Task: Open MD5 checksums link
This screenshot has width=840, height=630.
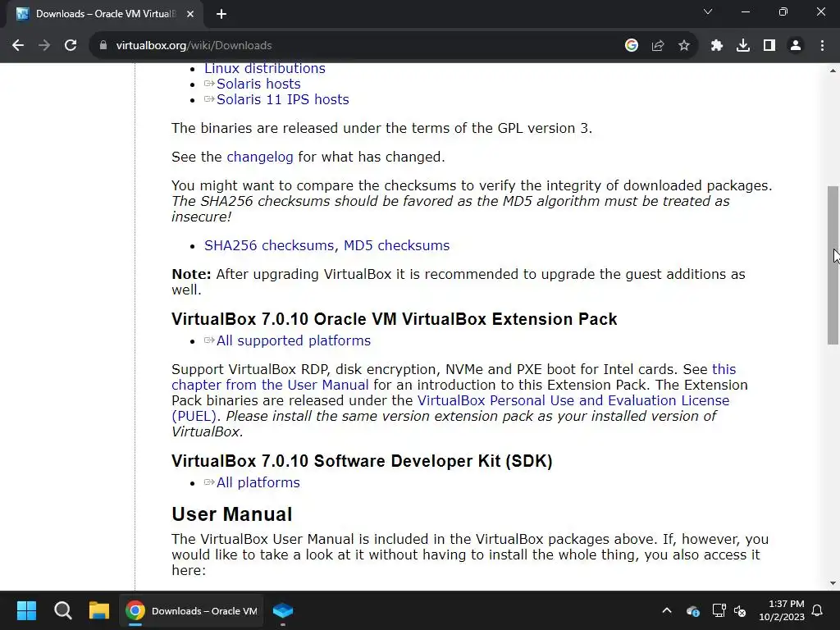Action: tap(396, 245)
